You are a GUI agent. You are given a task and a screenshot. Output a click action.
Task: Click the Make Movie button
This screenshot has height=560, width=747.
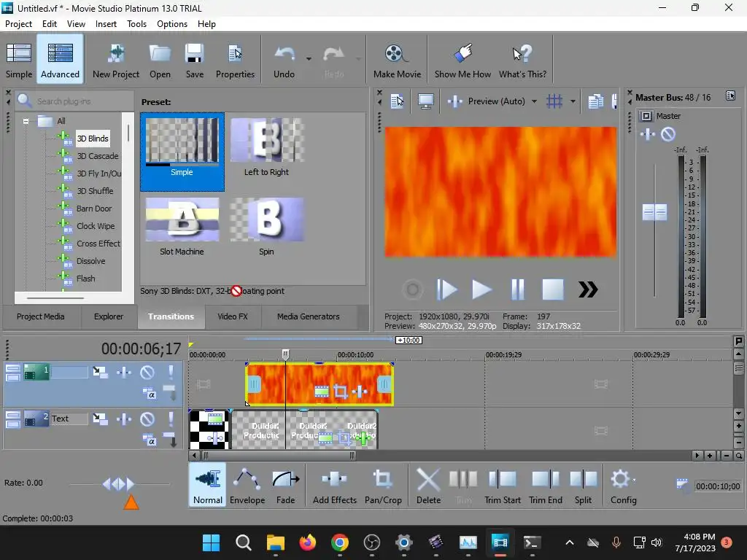[x=397, y=61]
